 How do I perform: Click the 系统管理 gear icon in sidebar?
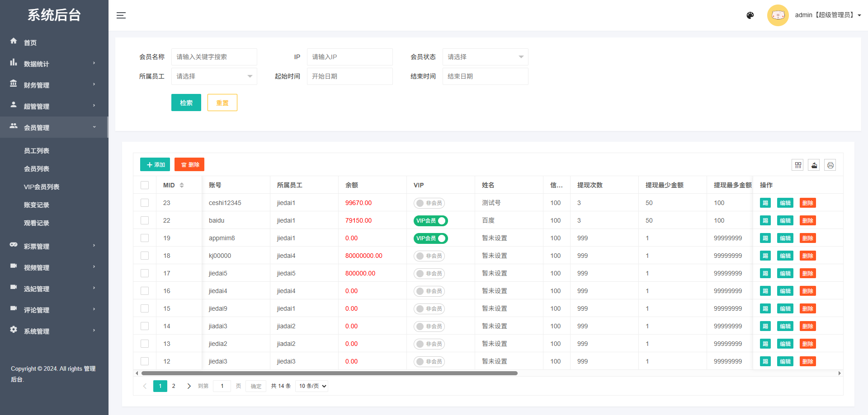14,330
